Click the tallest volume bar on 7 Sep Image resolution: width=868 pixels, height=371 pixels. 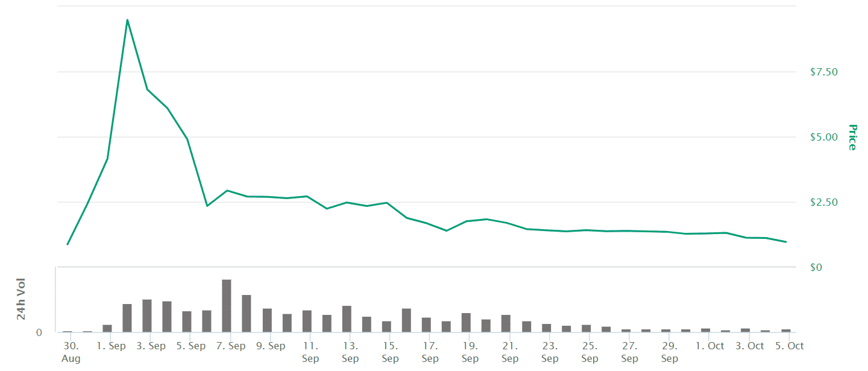coord(227,305)
